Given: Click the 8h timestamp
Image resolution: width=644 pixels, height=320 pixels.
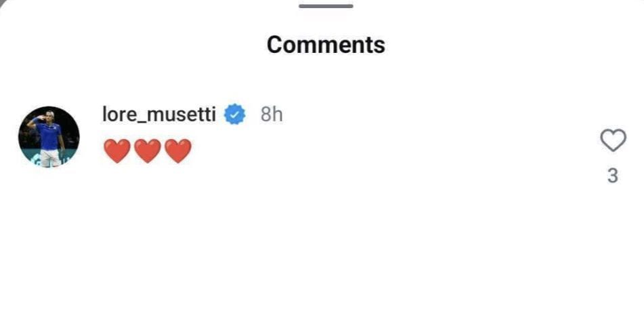Looking at the screenshot, I should 272,115.
